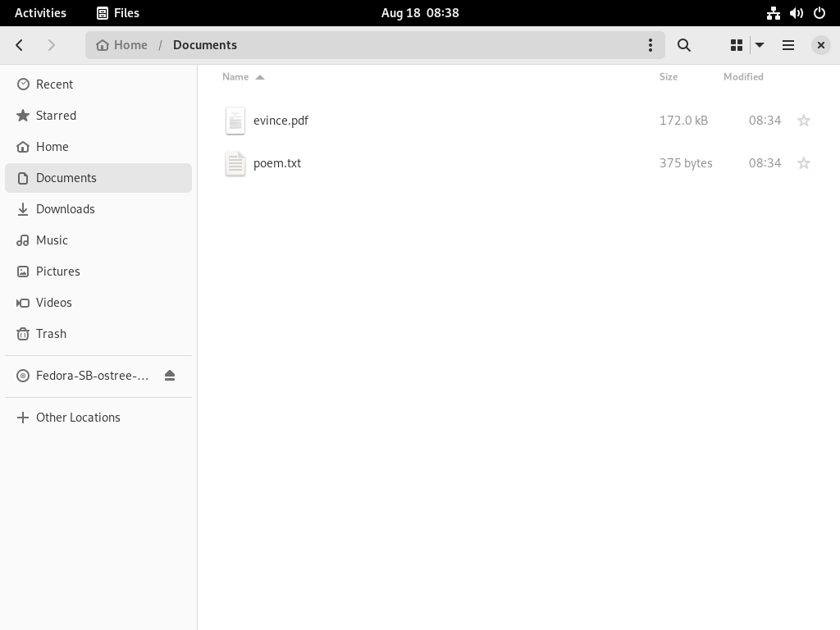Open Downloads in the sidebar
Image resolution: width=840 pixels, height=630 pixels.
98,209
